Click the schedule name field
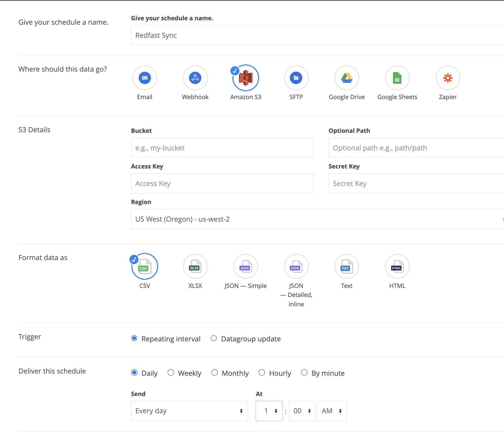This screenshot has height=432, width=504. [x=317, y=35]
